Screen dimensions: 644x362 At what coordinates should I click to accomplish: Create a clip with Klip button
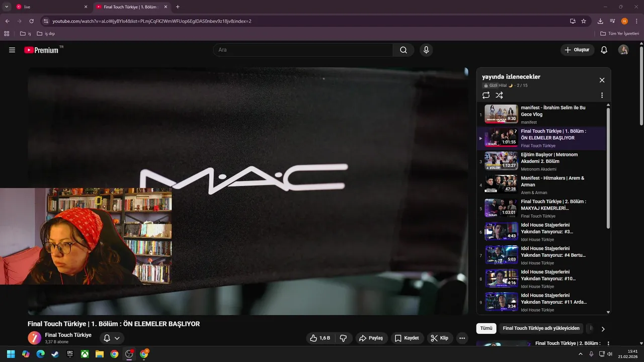coord(439,338)
